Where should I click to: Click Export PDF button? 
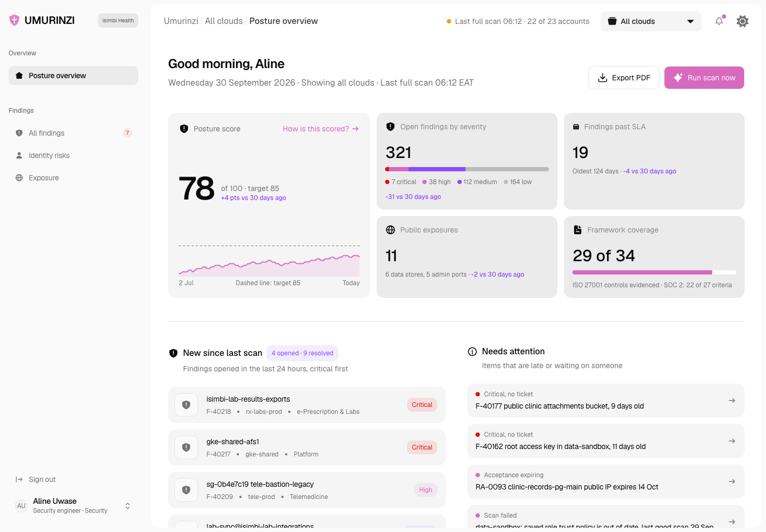[624, 78]
